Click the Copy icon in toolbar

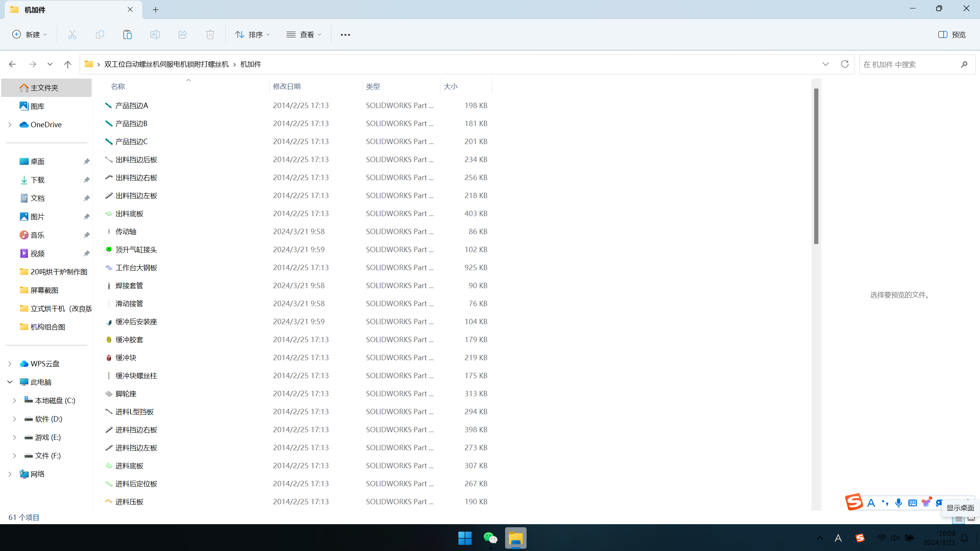[x=100, y=34]
